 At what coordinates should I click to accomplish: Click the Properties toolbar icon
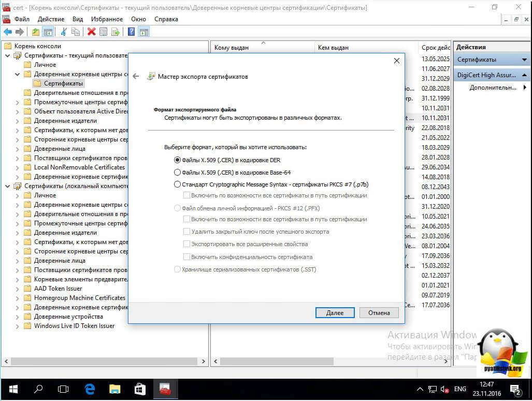coord(104,32)
